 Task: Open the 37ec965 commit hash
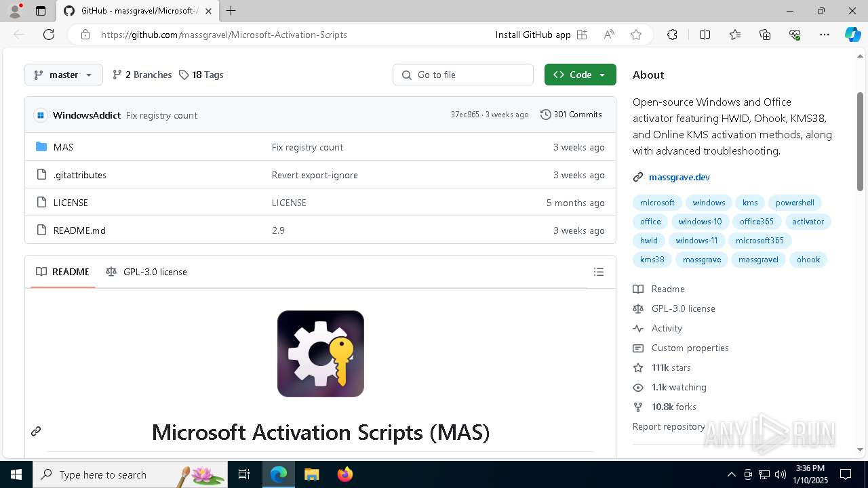pyautogui.click(x=465, y=115)
